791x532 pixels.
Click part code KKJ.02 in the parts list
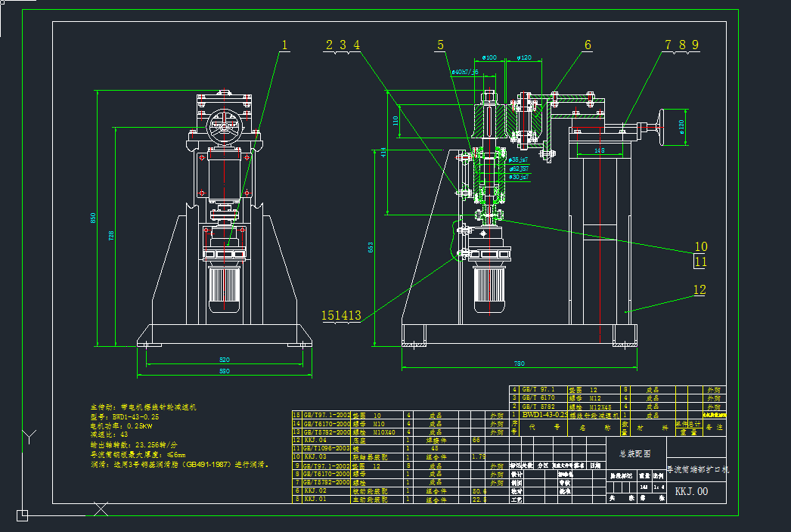315,490
